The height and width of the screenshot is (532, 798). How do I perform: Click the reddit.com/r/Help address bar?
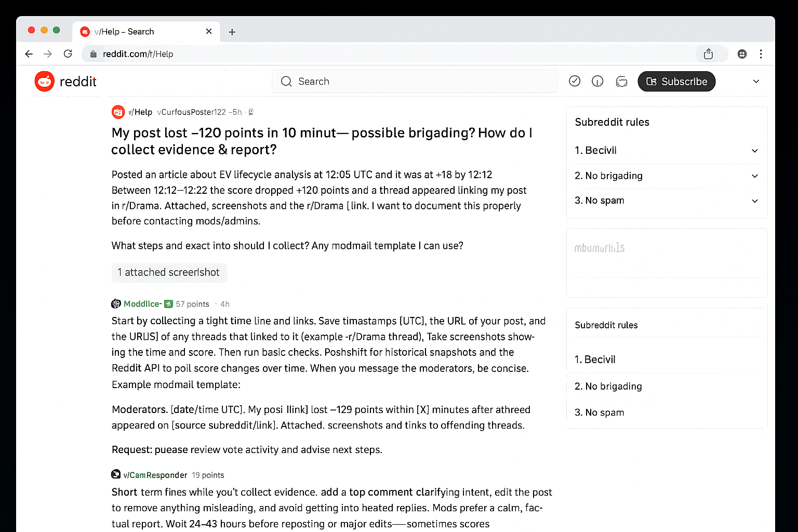click(x=404, y=54)
